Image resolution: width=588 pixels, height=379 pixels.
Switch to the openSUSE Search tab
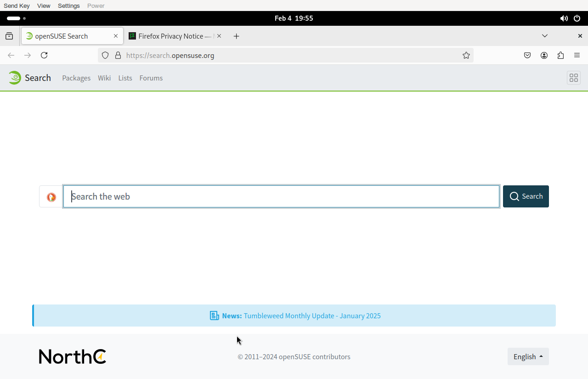(72, 36)
